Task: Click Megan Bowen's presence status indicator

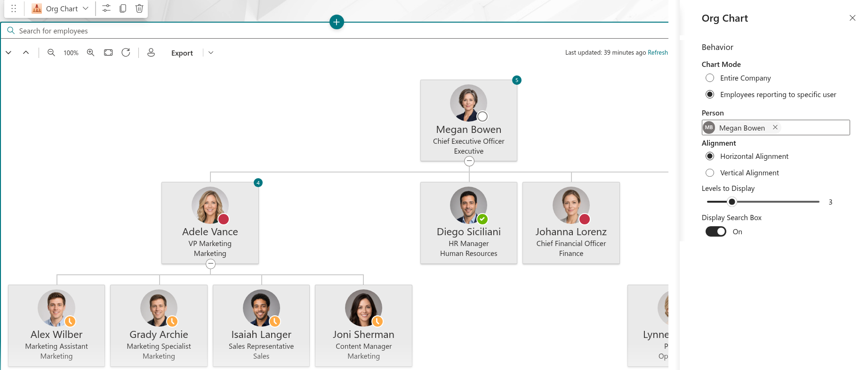Action: pos(482,116)
